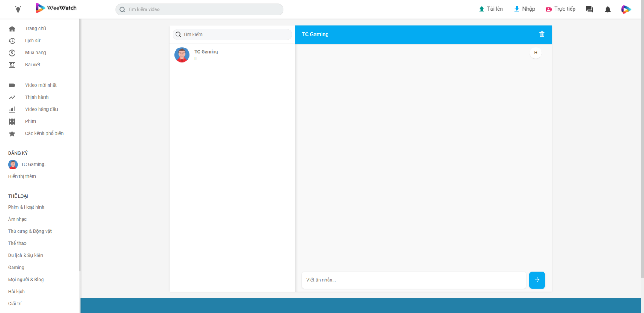Open the Gaming category link
644x313 pixels.
(x=16, y=268)
